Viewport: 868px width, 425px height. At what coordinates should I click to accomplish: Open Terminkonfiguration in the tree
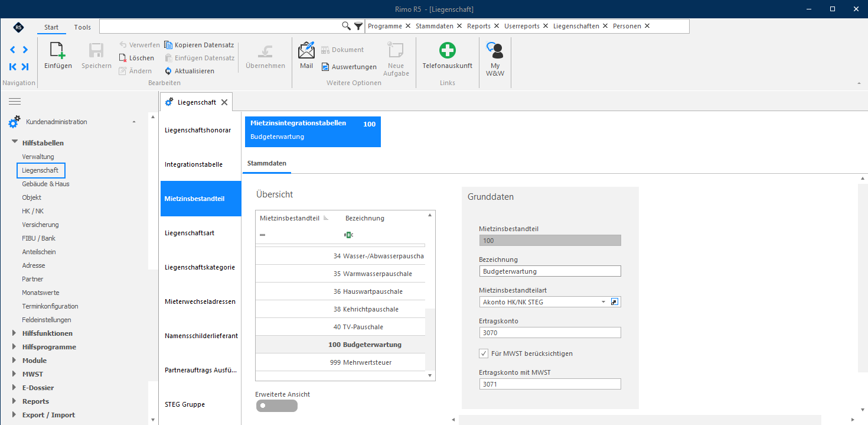(x=50, y=306)
